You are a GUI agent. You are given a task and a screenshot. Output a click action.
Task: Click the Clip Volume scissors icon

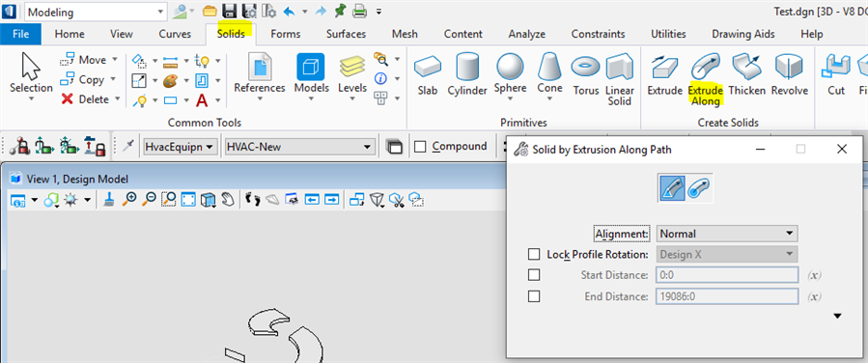click(397, 199)
